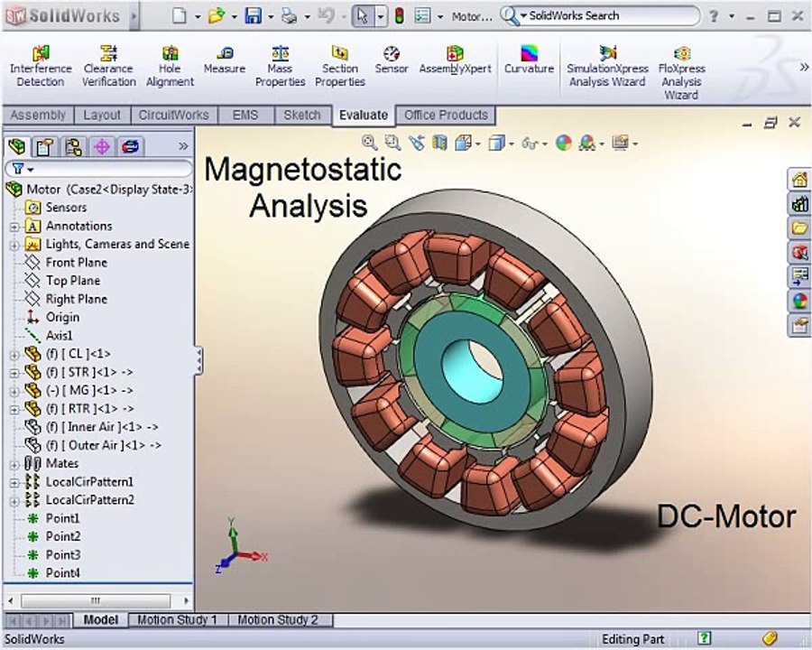Click the Rebuild traffic light icon

coord(400,16)
